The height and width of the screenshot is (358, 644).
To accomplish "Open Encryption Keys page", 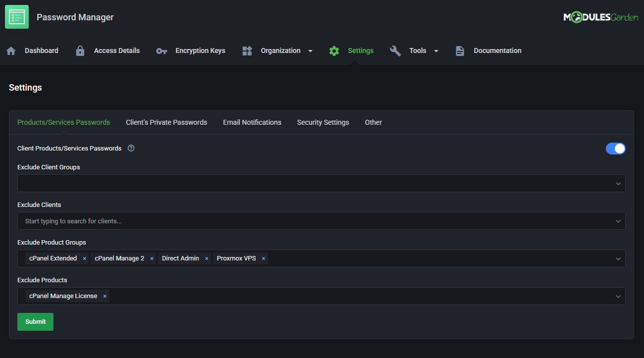I will pyautogui.click(x=200, y=51).
